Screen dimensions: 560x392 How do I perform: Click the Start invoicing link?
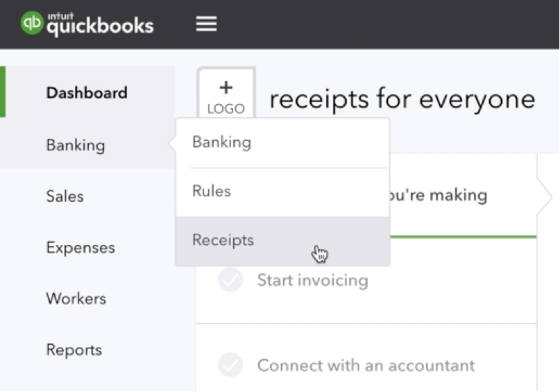(x=312, y=280)
